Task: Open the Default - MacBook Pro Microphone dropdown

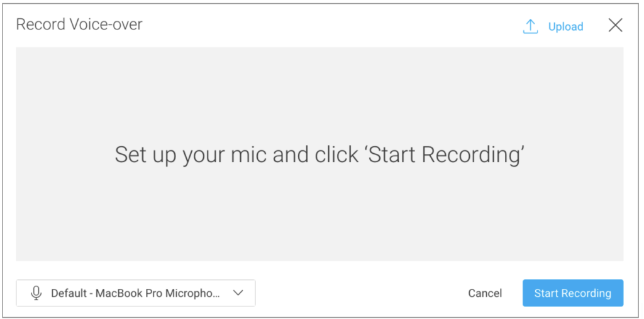Action: 136,293
